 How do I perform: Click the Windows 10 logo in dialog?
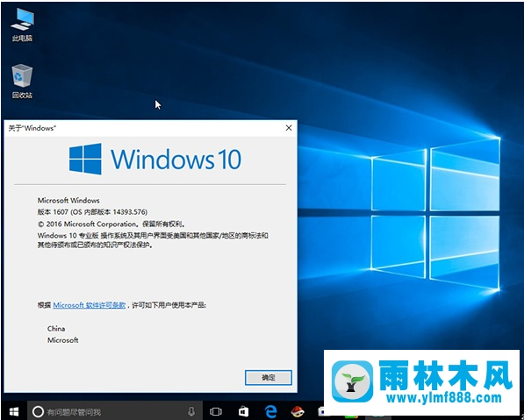coord(155,159)
